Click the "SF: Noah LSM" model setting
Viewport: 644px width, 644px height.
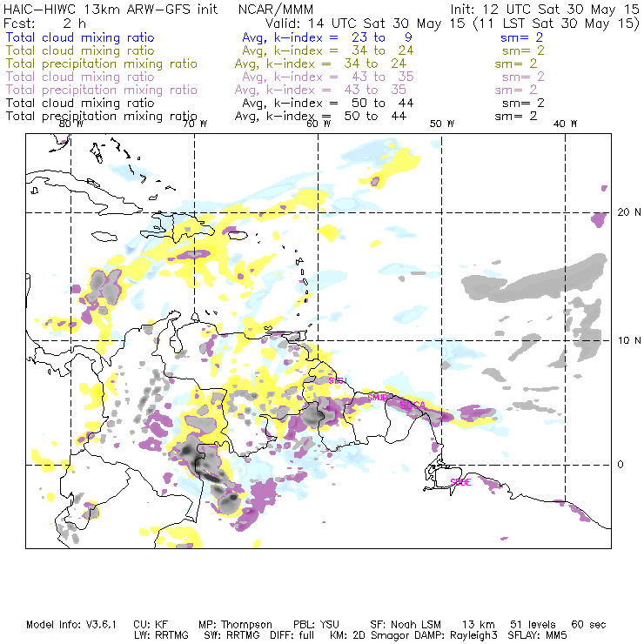(x=406, y=625)
